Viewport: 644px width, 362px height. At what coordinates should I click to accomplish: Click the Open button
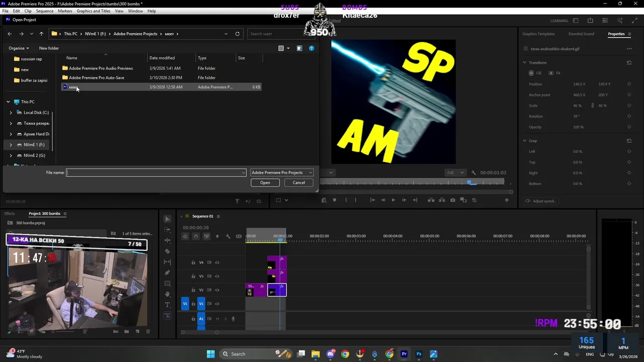click(265, 183)
